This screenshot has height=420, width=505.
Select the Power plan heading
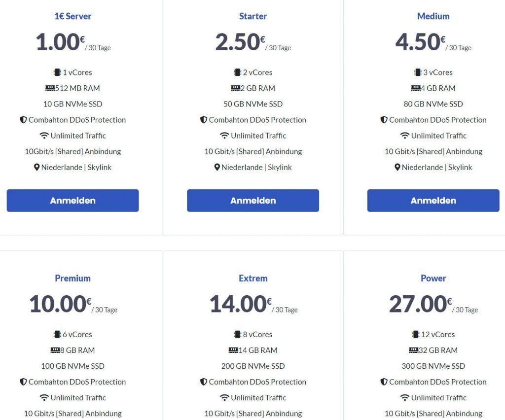click(x=433, y=278)
